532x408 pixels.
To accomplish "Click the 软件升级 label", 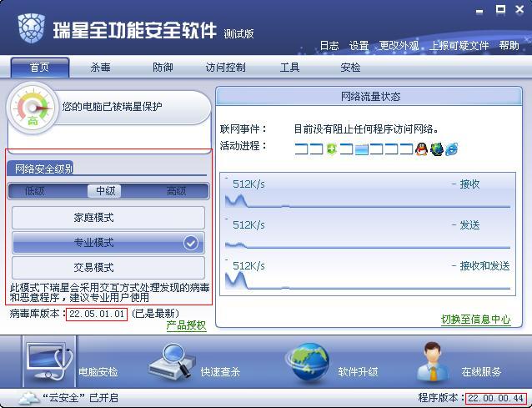I will pos(358,372).
